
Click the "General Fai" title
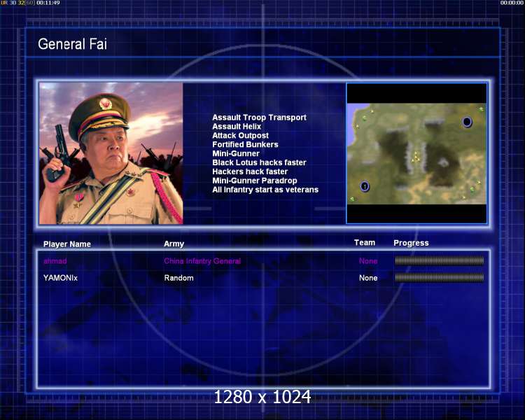click(x=72, y=44)
